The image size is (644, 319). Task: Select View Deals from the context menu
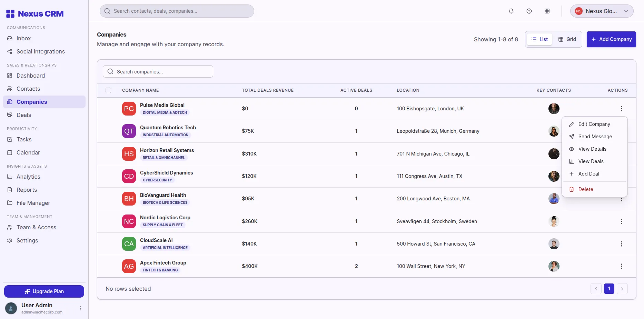pos(595,161)
